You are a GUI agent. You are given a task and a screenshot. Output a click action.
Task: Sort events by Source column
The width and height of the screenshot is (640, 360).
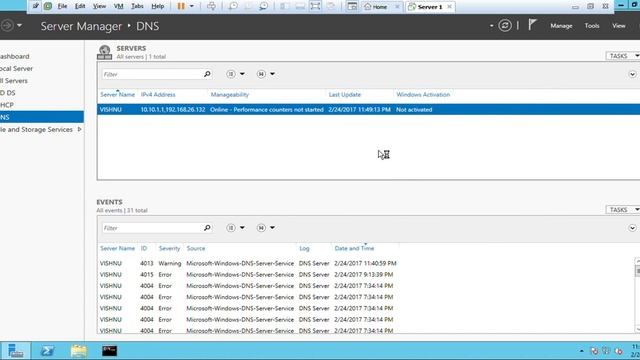(x=196, y=249)
